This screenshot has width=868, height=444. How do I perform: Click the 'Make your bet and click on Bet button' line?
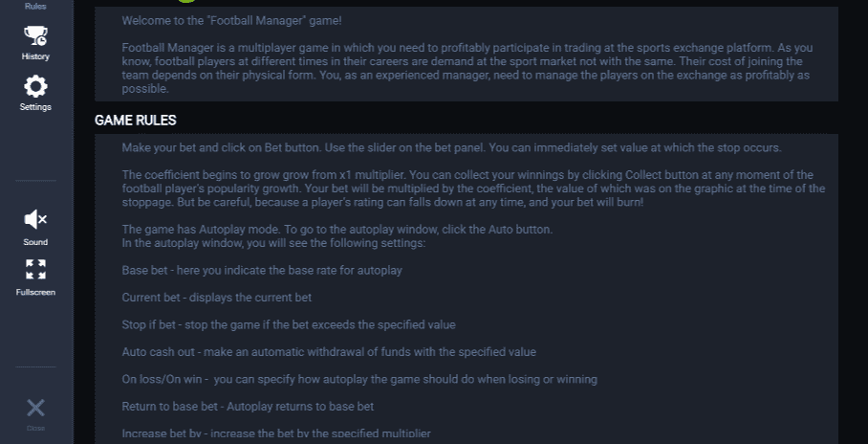pos(451,148)
